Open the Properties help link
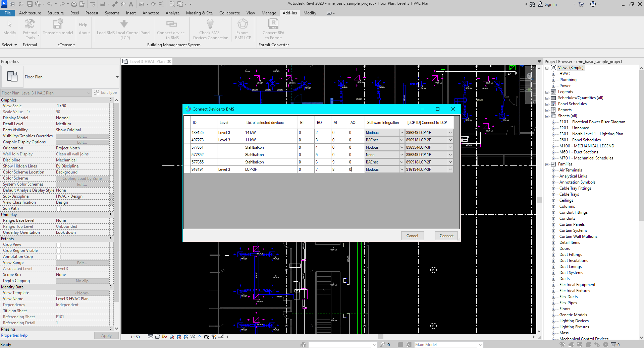Viewport: 644px width, 348px height. (14, 335)
